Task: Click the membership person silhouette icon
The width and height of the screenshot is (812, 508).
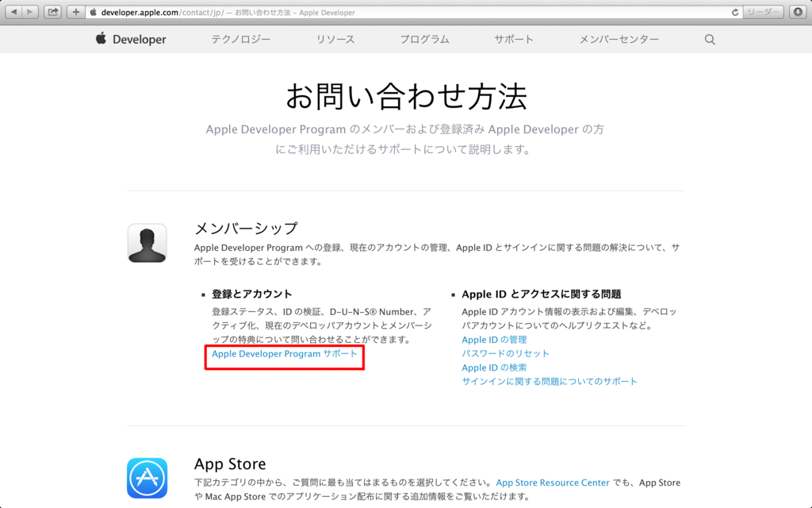Action: (147, 243)
